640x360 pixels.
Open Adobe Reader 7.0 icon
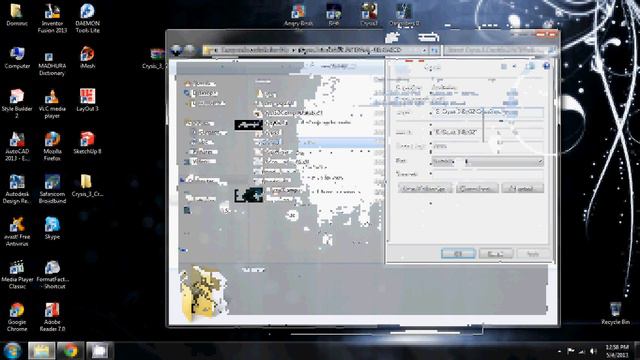click(52, 317)
